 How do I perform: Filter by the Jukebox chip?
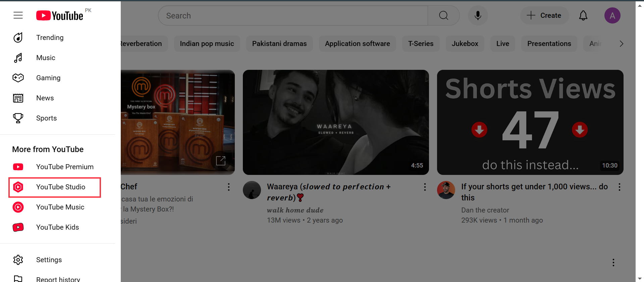tap(465, 44)
